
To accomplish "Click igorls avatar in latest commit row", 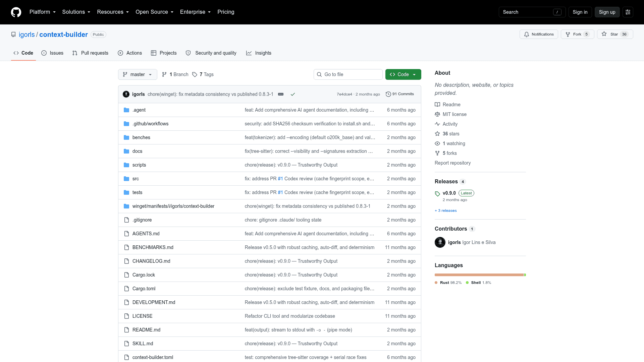I will point(126,94).
